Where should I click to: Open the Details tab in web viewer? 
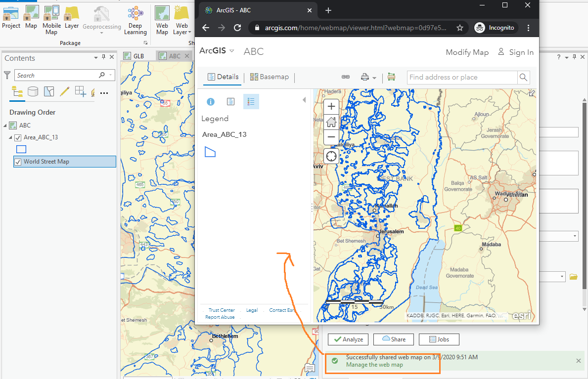pyautogui.click(x=223, y=77)
